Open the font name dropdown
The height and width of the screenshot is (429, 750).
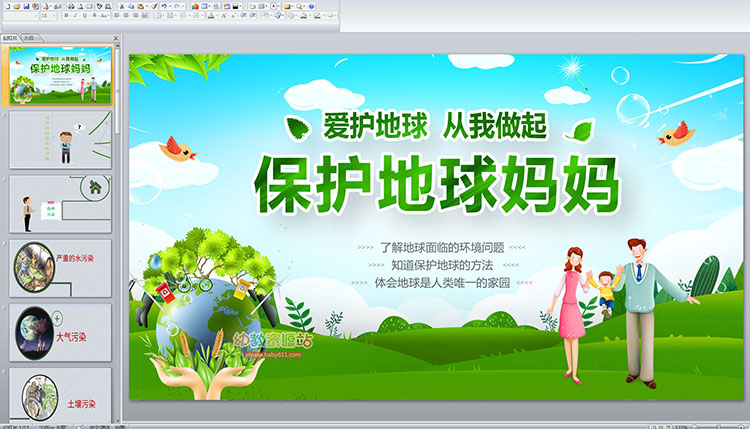(36, 16)
